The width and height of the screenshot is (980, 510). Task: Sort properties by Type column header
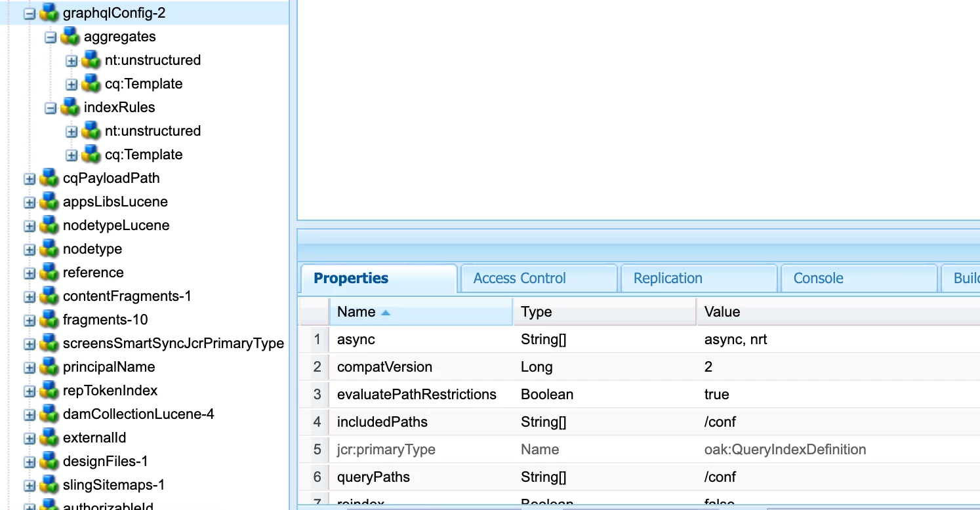[604, 312]
